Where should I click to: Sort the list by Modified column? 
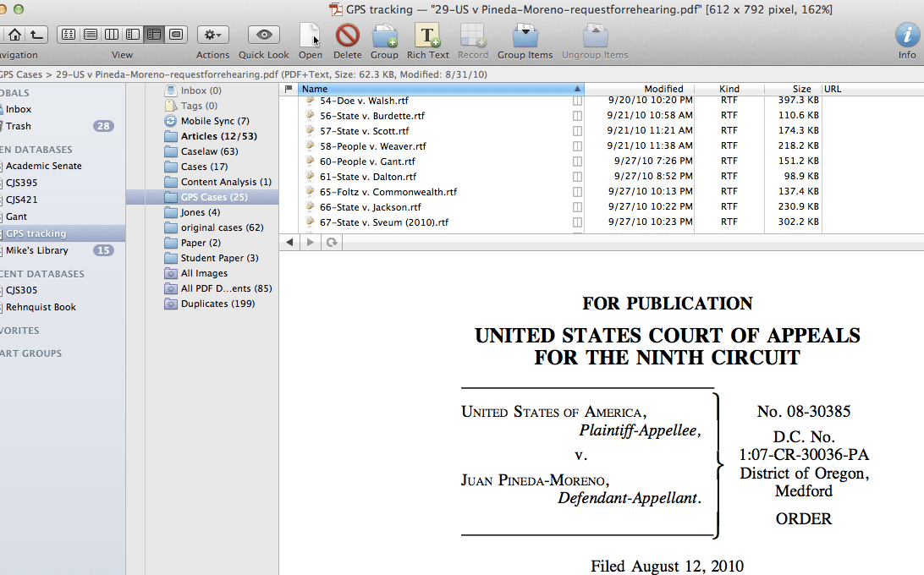[663, 89]
